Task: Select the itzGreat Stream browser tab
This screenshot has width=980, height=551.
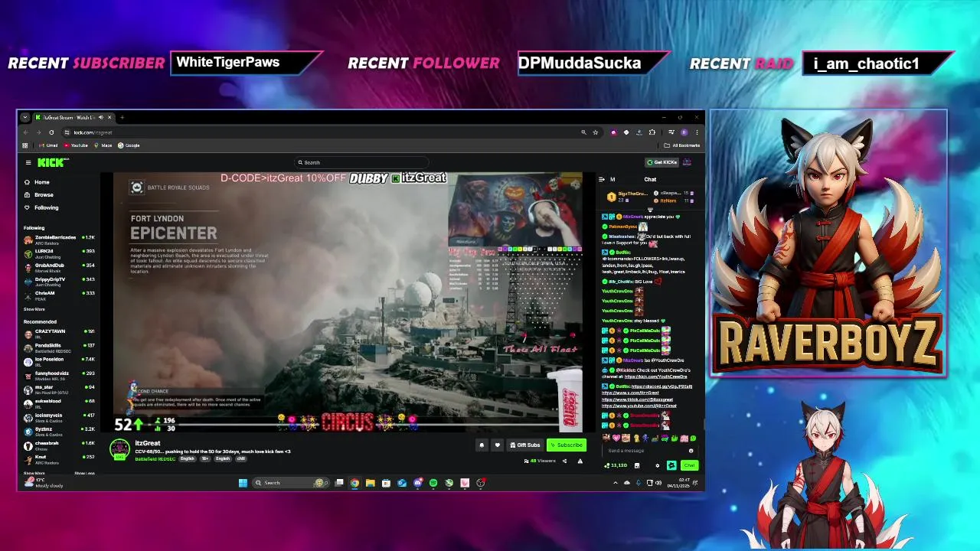Action: coord(73,117)
